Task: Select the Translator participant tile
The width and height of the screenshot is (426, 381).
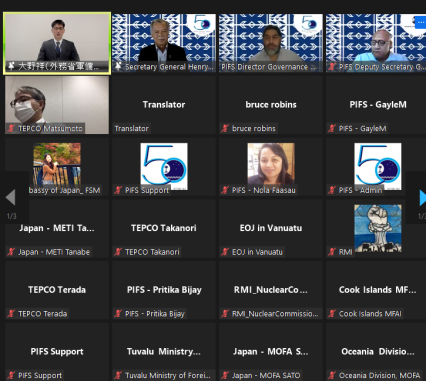Action: (164, 105)
